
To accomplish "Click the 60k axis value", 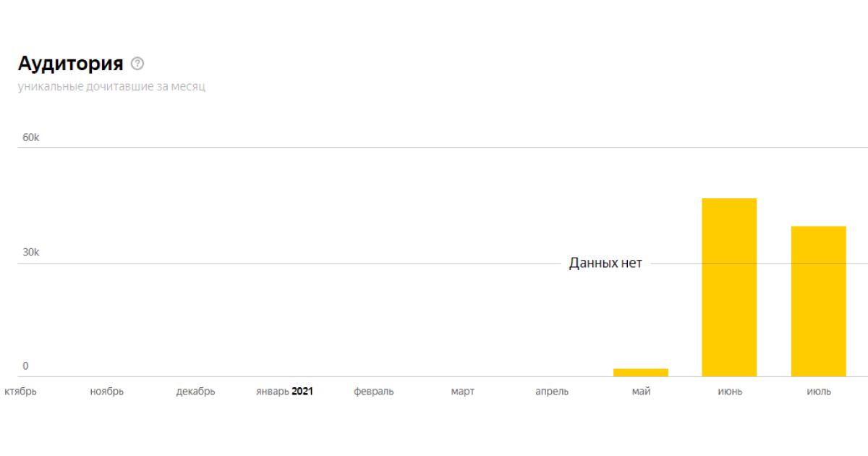I will (x=31, y=138).
